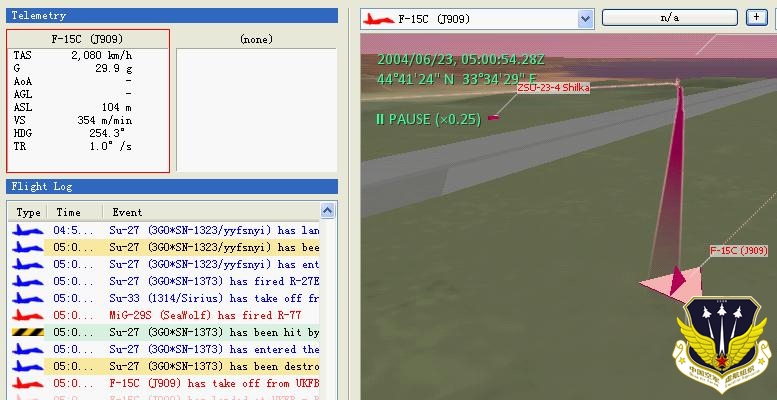Click the Flight Log panel title bar
This screenshot has height=400, width=777.
coord(172,186)
